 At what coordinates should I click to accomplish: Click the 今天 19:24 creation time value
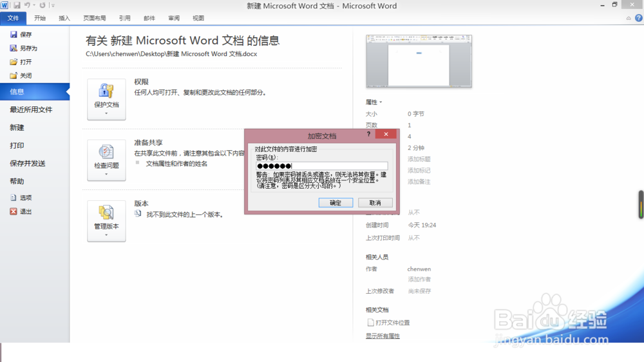422,225
